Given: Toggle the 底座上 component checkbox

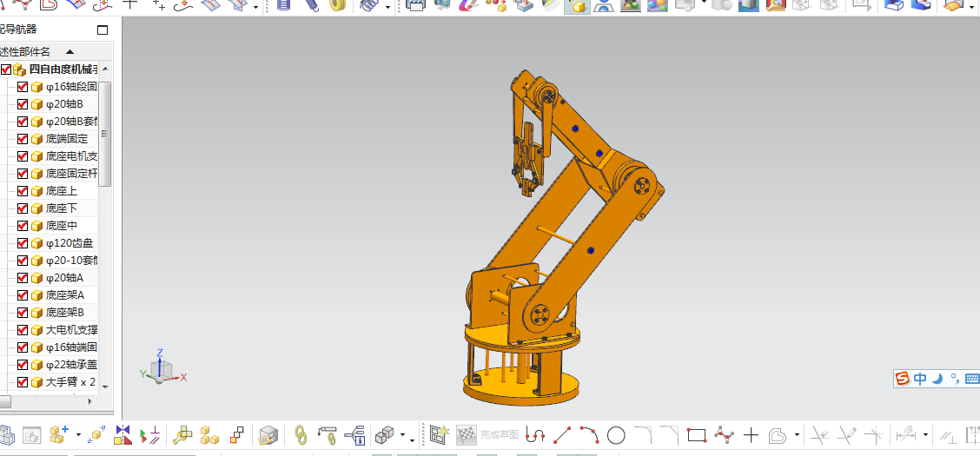Looking at the screenshot, I should pos(23,190).
